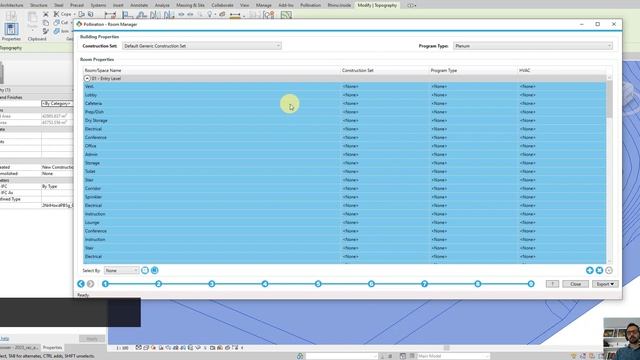Jump to step 1 on the workflow track
This screenshot has height=360, width=640.
(x=105, y=284)
